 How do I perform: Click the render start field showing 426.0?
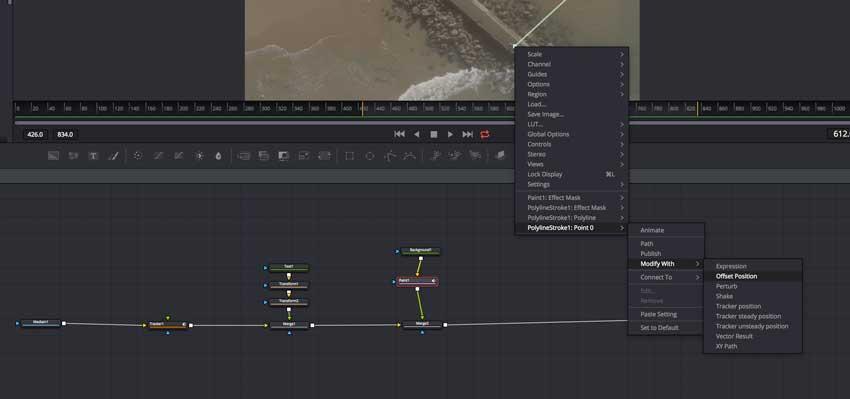(35, 134)
